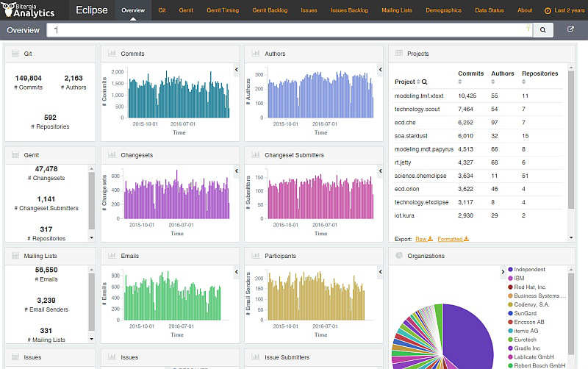Click the technology.scout project row

(478, 109)
